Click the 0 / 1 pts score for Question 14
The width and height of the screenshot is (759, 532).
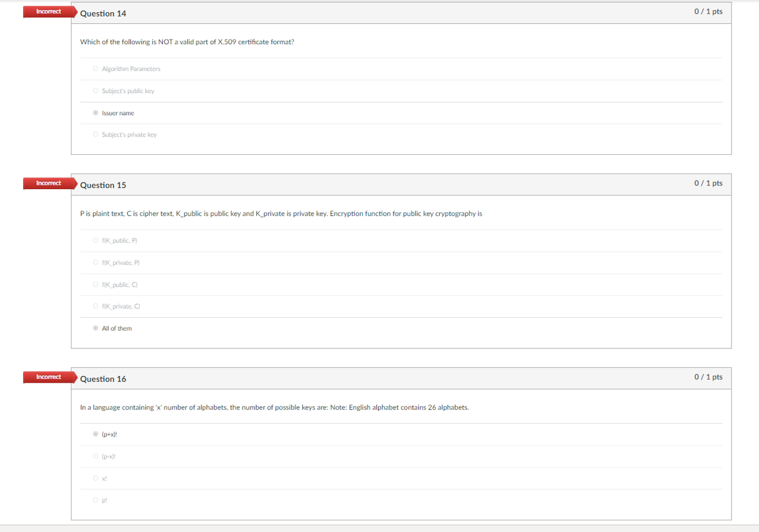[708, 12]
